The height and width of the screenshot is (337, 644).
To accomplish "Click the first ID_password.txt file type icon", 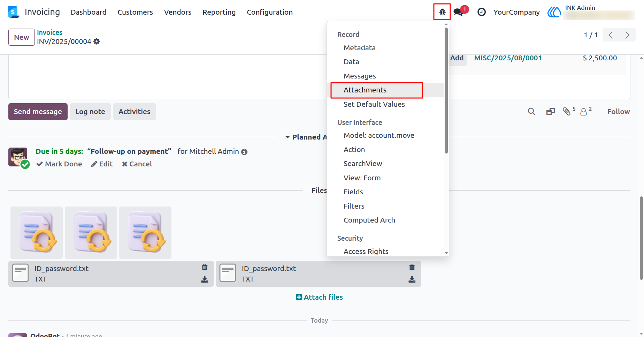I will click(x=21, y=273).
